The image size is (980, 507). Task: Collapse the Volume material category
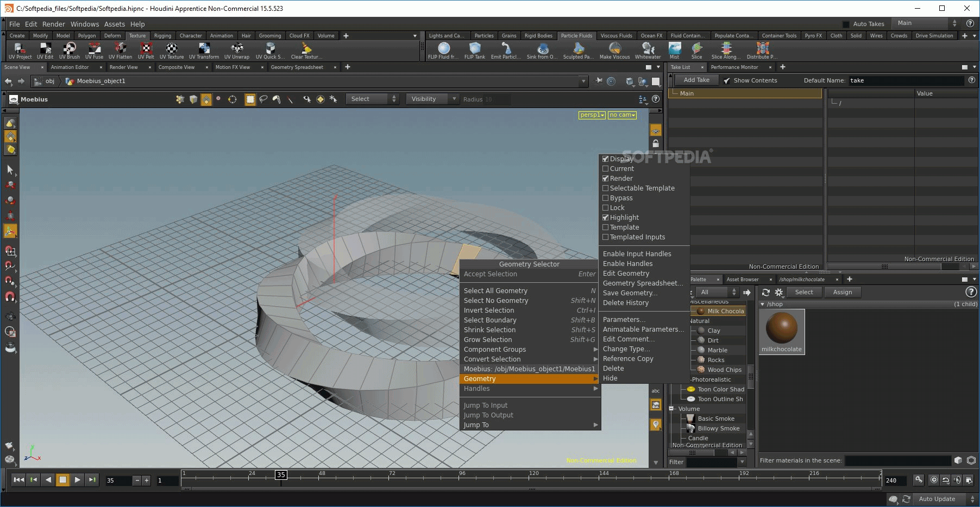pos(671,409)
